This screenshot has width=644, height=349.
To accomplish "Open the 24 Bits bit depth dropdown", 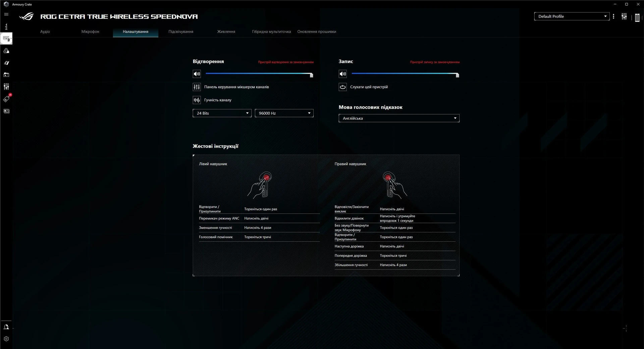I will click(222, 113).
